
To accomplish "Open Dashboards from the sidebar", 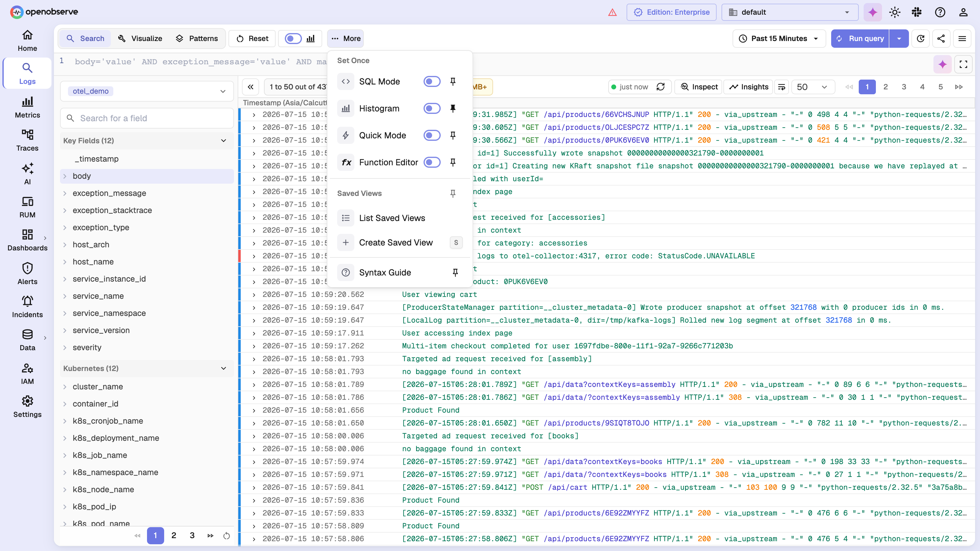I will point(27,240).
